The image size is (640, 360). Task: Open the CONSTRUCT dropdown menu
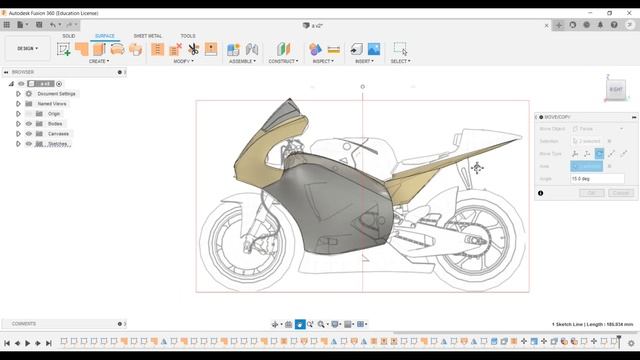283,61
